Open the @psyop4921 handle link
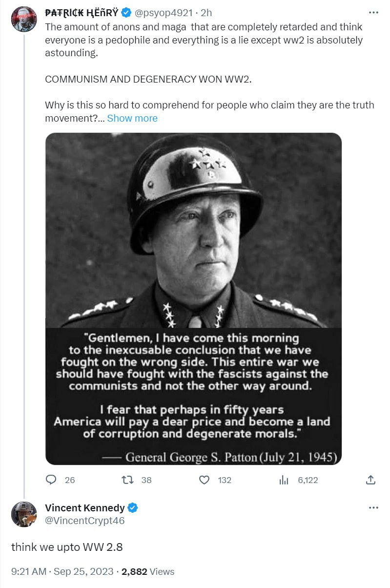 pyautogui.click(x=164, y=12)
